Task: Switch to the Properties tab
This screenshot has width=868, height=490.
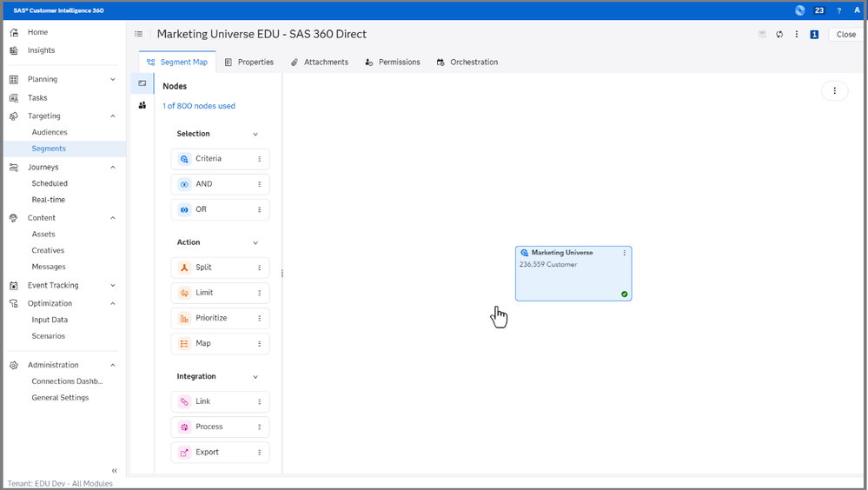Action: coord(249,63)
